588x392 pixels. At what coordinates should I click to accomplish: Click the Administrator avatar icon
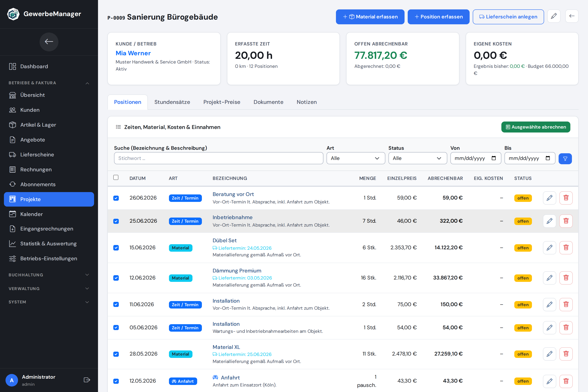click(12, 380)
